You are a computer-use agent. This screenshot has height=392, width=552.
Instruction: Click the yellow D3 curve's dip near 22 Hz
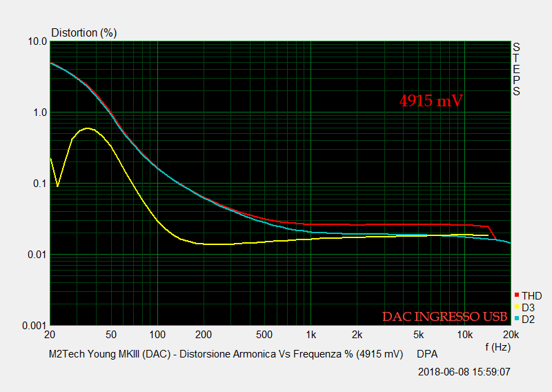57,186
